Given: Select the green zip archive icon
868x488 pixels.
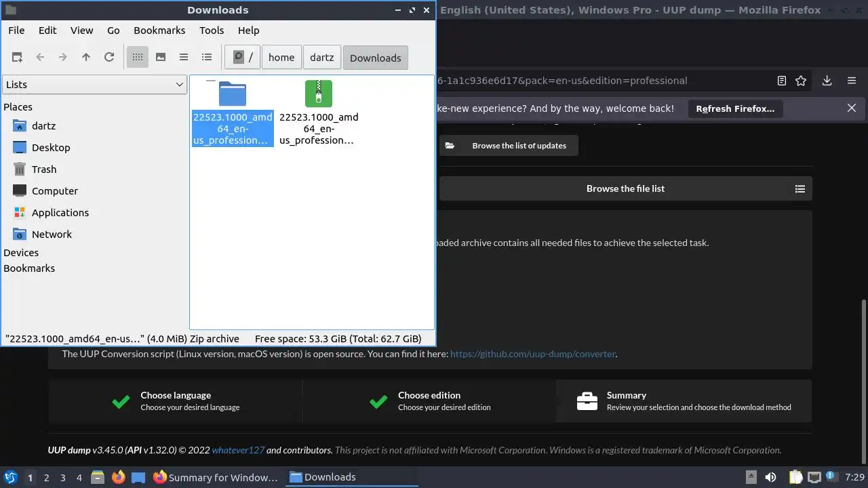Looking at the screenshot, I should (319, 94).
